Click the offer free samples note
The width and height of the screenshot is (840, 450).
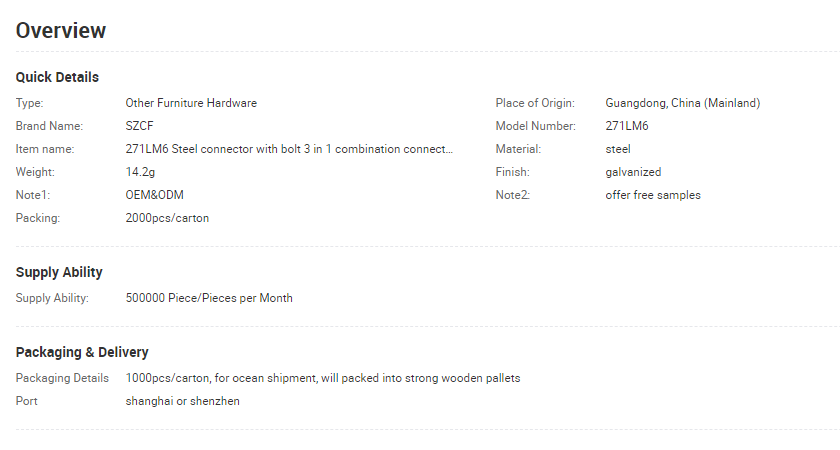click(x=653, y=195)
